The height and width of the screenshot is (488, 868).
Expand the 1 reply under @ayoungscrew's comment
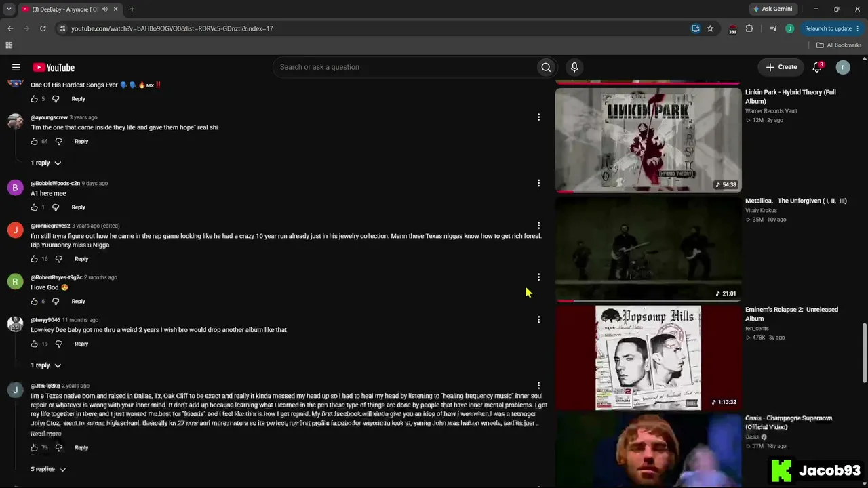click(45, 163)
